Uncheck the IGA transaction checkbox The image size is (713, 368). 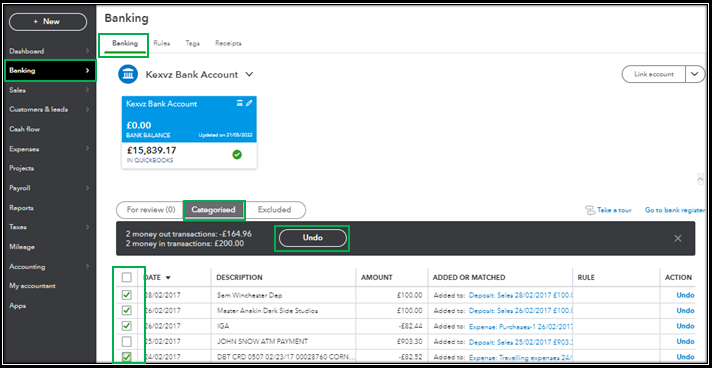pos(127,326)
